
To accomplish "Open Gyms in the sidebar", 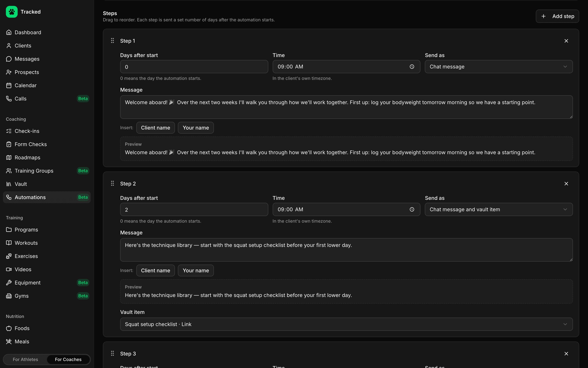I will (x=47, y=296).
